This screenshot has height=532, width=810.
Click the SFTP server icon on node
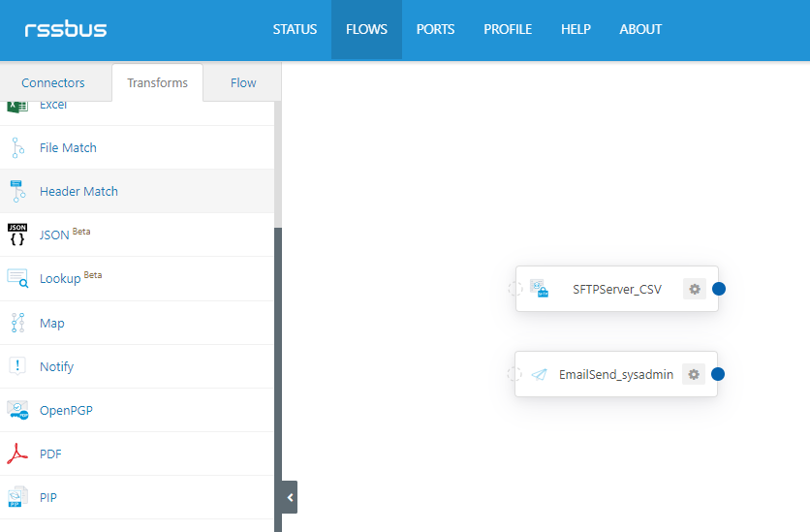[x=539, y=288]
